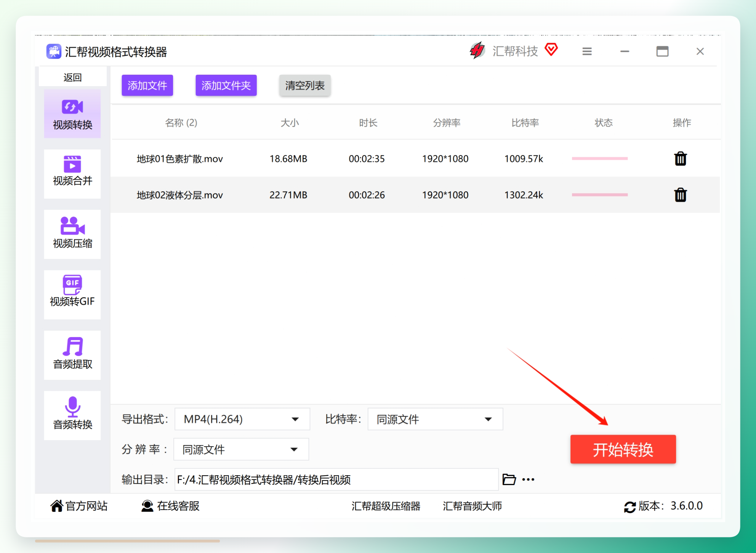Click the 汇帮科技 brand logo

477,50
